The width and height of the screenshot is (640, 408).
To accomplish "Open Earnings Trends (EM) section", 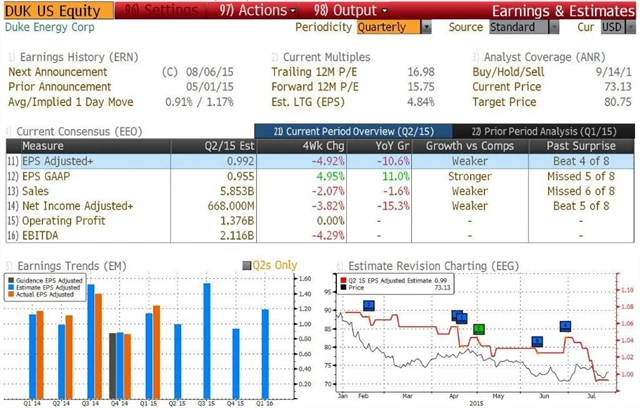I will [x=66, y=266].
